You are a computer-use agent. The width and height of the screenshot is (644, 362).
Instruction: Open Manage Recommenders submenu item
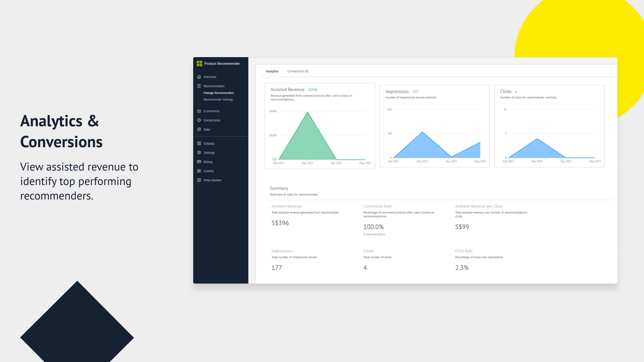(x=218, y=93)
